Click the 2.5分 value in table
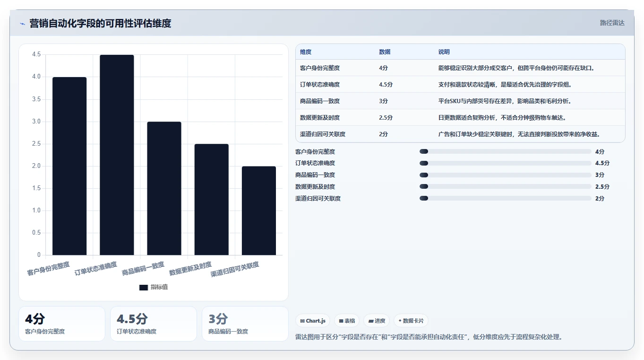 (x=386, y=118)
